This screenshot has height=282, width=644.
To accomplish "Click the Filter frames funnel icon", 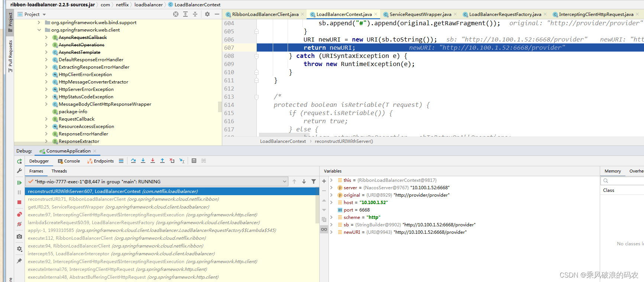I will 314,181.
